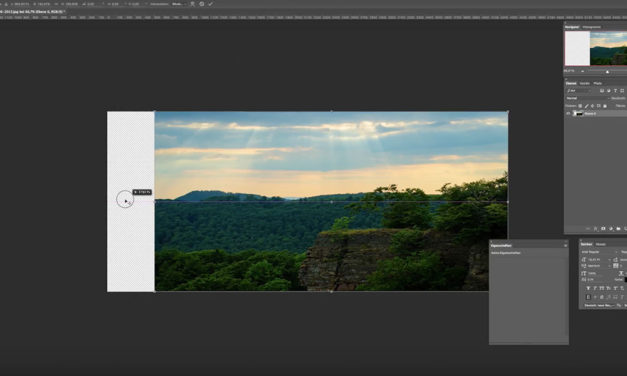Click the Ebene 0 layer thumbnail
Image resolution: width=627 pixels, height=376 pixels.
tap(578, 114)
